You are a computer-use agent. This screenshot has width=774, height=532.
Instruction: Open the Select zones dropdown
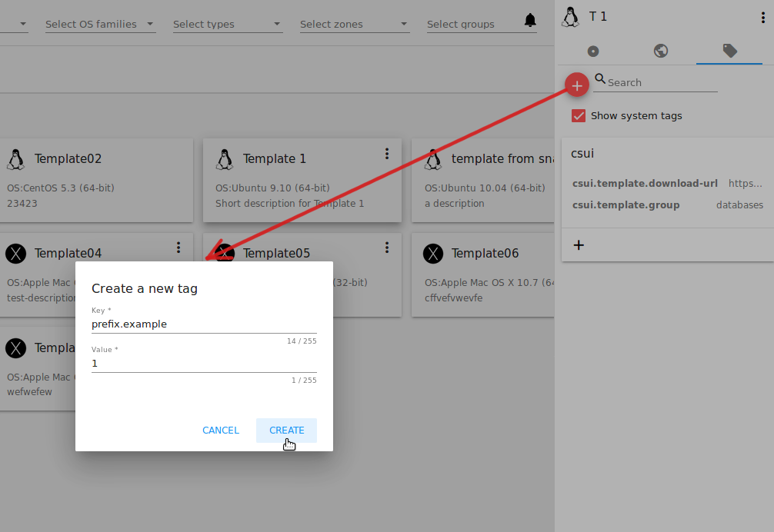(355, 24)
